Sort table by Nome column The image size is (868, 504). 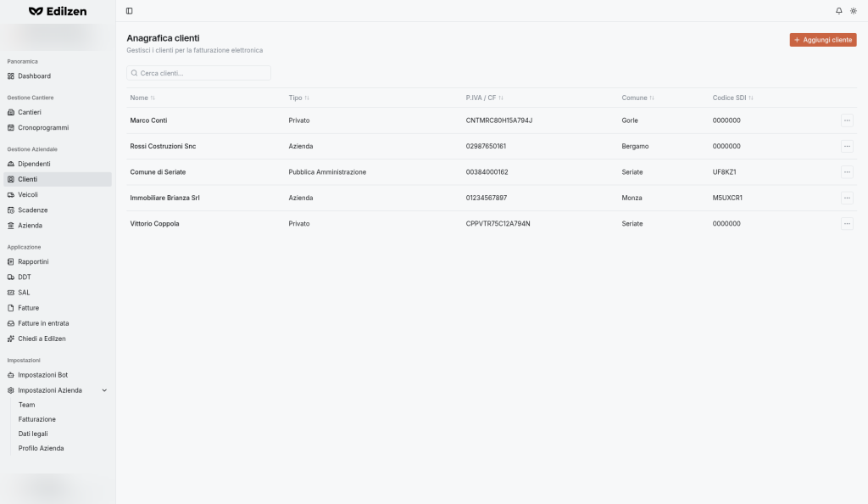(142, 98)
